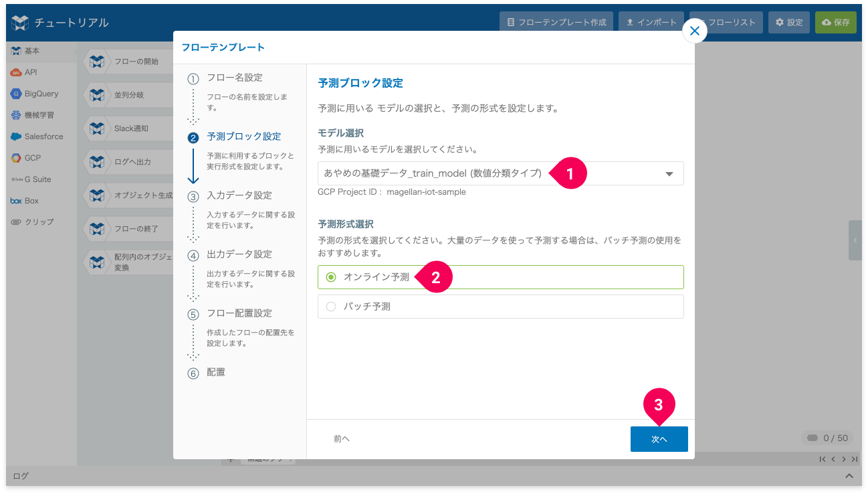868x494 pixels.
Task: Select Salesforce category in sidebar
Action: coord(41,137)
